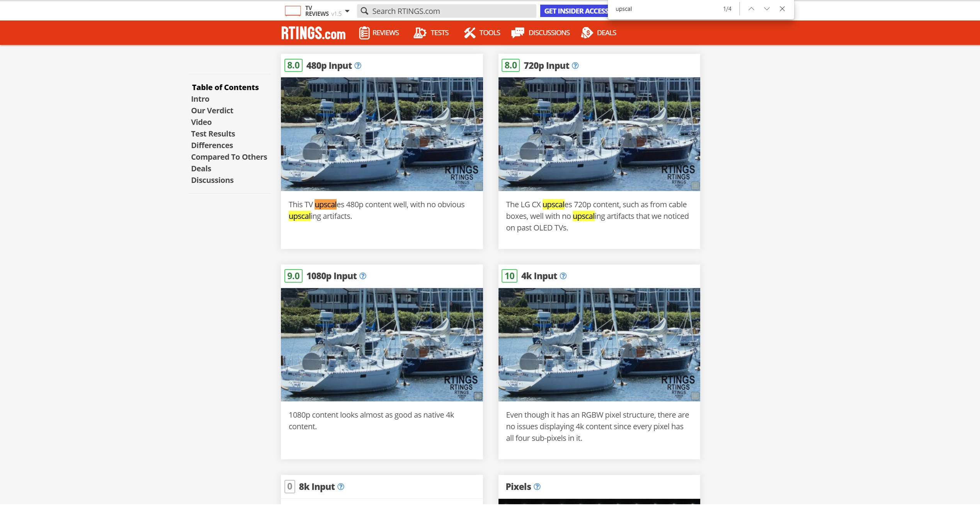980x505 pixels.
Task: Click the Compared To Others link
Action: 228,157
